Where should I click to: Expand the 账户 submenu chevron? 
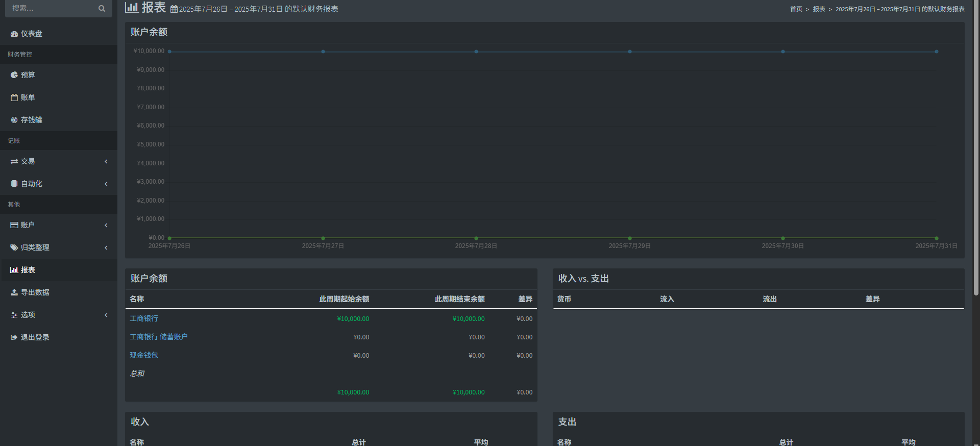click(106, 225)
